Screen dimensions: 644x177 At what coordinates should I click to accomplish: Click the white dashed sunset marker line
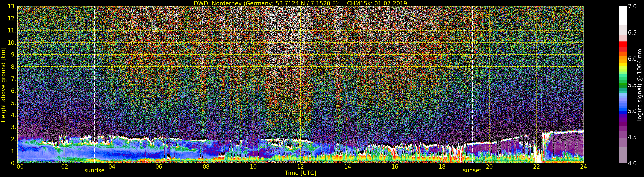coord(472,85)
